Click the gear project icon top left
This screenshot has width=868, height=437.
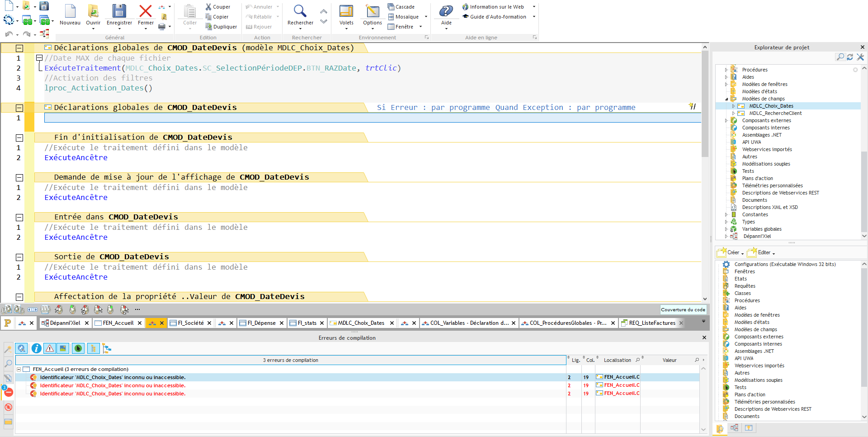pos(9,20)
